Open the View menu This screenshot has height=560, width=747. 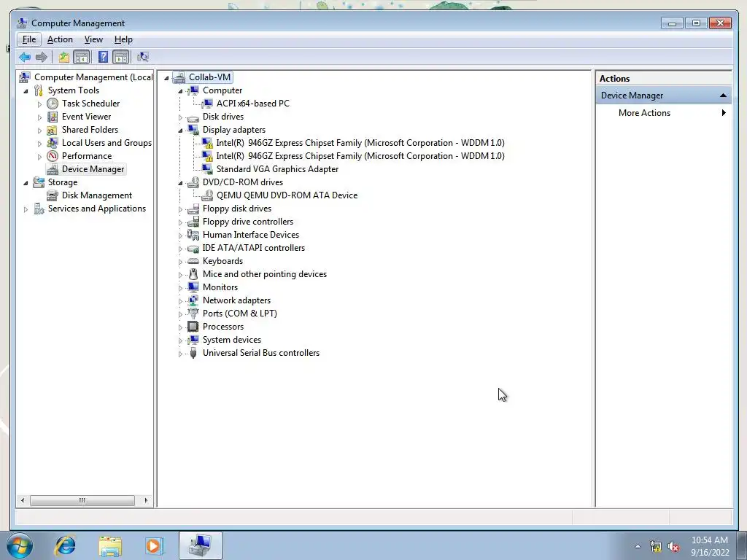[x=93, y=39]
